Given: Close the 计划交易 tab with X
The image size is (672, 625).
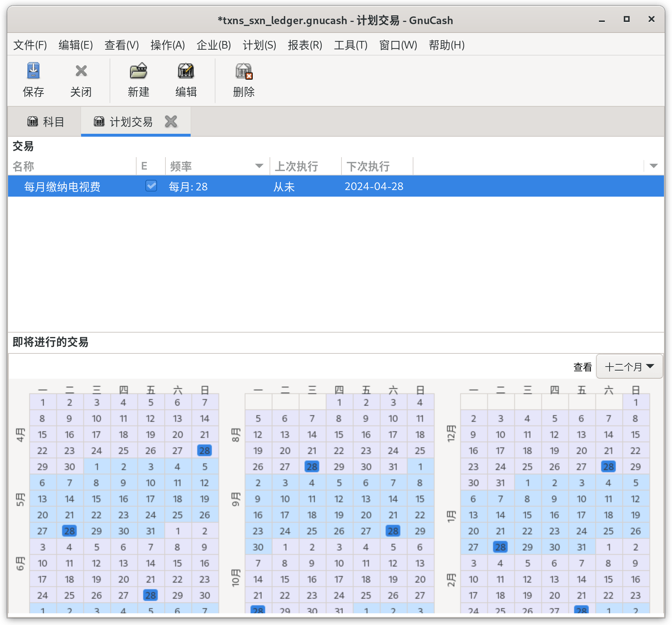Looking at the screenshot, I should click(x=171, y=121).
